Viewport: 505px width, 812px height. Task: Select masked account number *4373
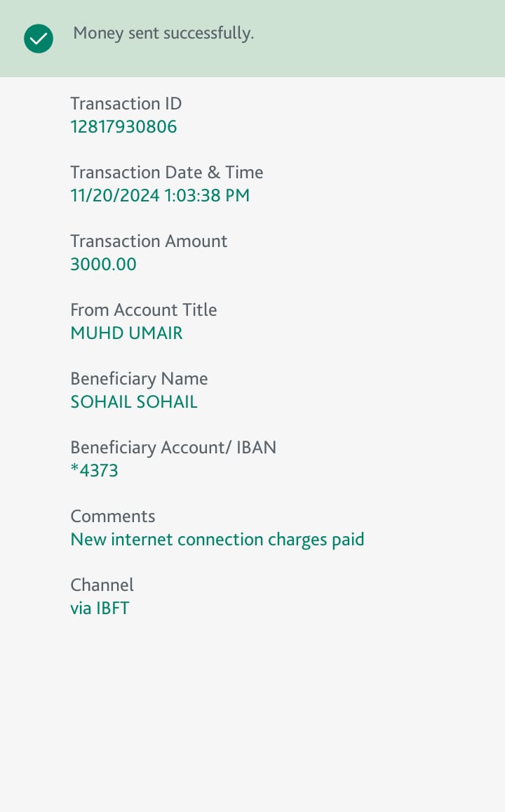click(x=94, y=471)
